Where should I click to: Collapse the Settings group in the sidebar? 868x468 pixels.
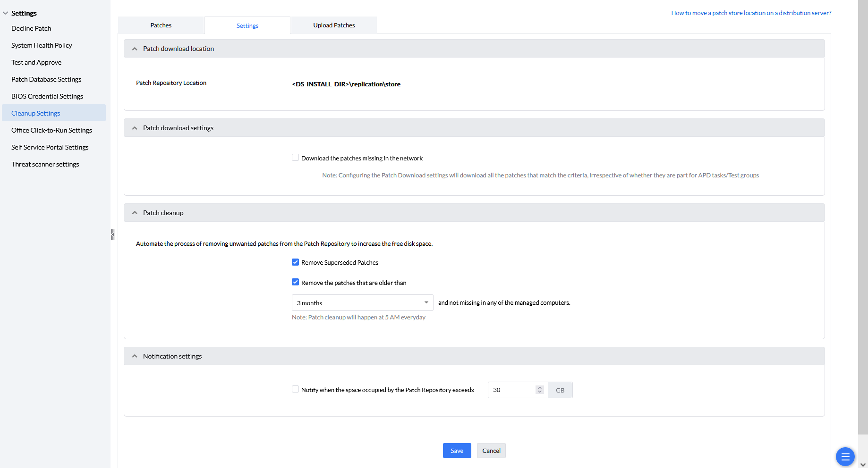(x=5, y=13)
